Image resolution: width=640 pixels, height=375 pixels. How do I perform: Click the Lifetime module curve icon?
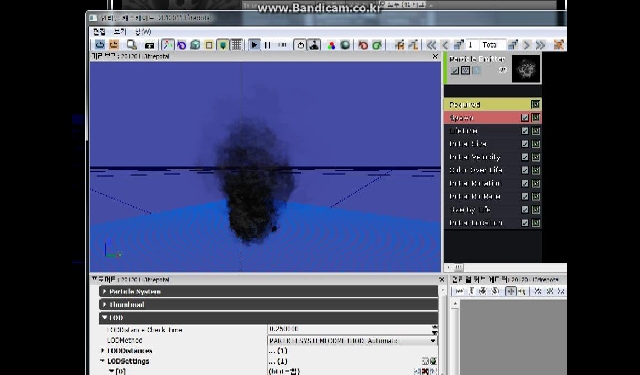[536, 131]
